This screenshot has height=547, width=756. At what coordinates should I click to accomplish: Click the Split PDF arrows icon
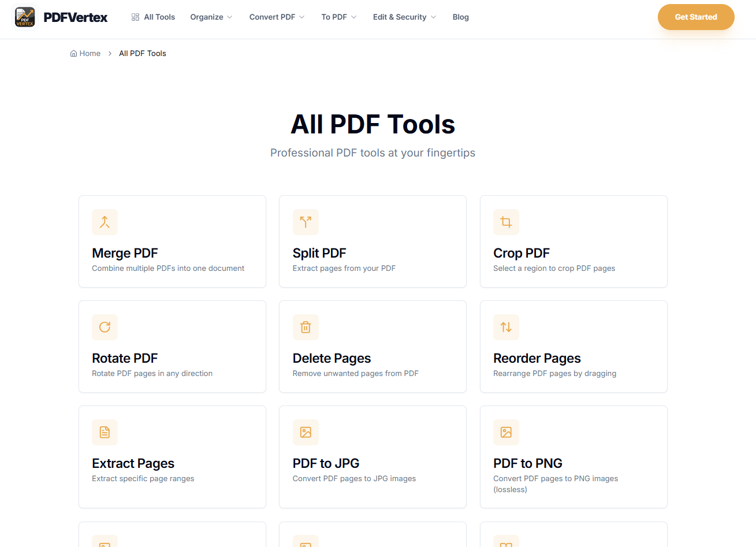[x=306, y=222]
